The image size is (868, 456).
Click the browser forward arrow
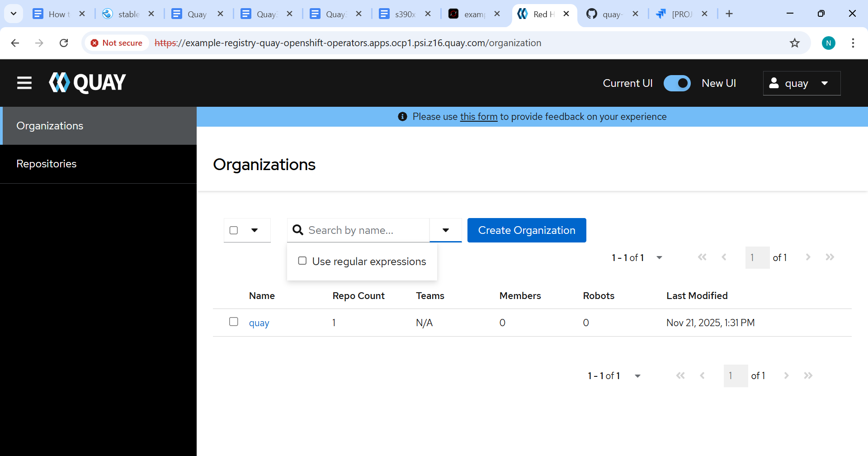[x=39, y=43]
